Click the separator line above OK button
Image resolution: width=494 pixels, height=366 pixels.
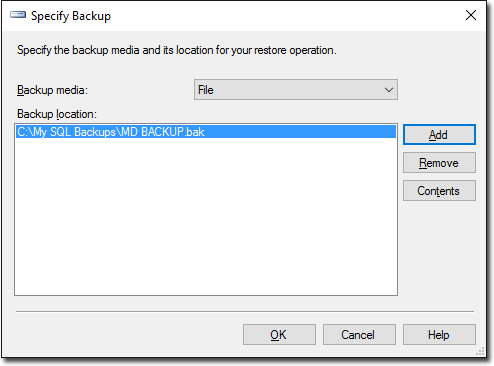tap(245, 312)
